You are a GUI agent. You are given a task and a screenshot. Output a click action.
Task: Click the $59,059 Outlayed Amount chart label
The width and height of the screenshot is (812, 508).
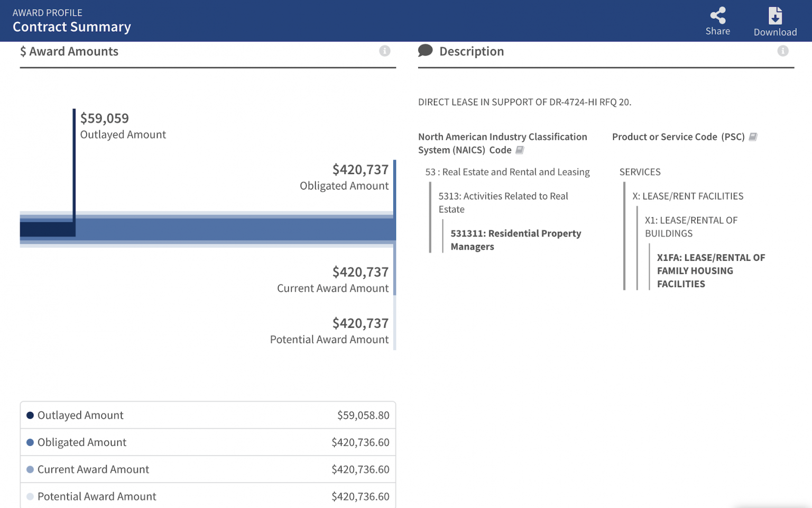click(x=105, y=119)
